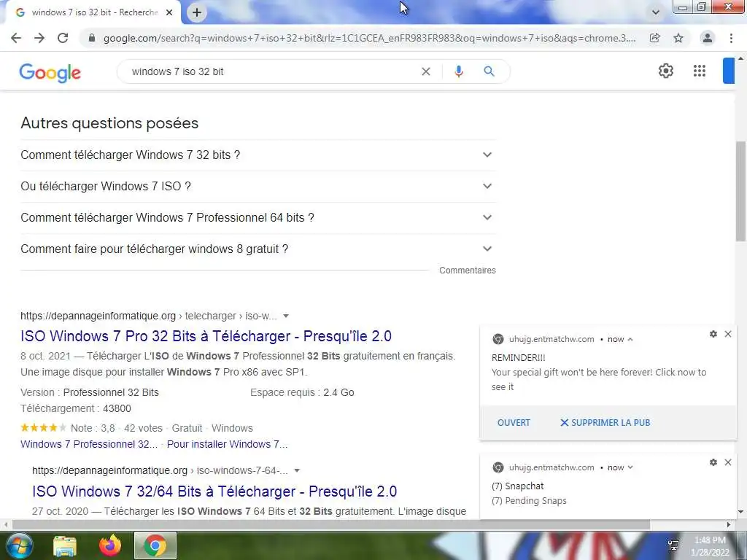
Task: Share this page using the share icon
Action: pyautogui.click(x=655, y=38)
